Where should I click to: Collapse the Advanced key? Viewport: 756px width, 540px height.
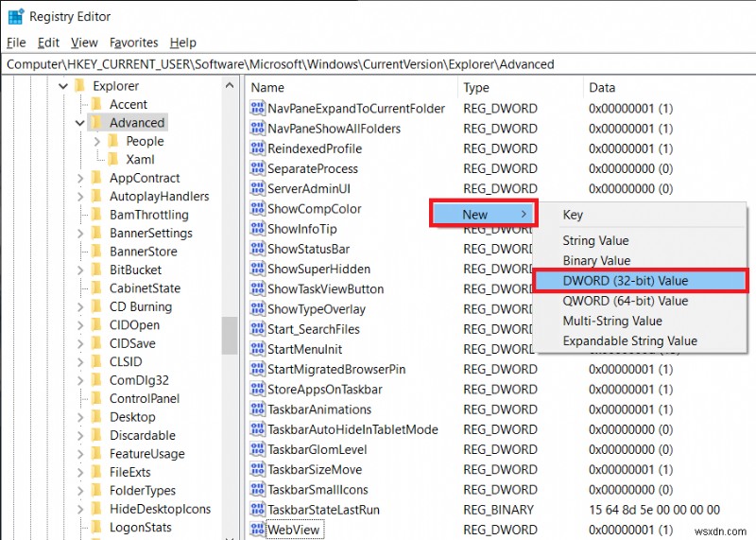[x=80, y=123]
